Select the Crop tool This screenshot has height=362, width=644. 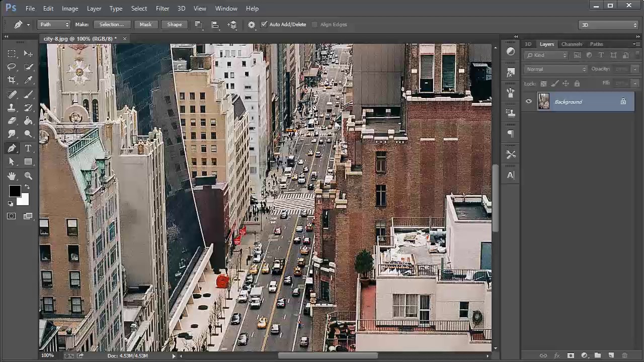12,80
